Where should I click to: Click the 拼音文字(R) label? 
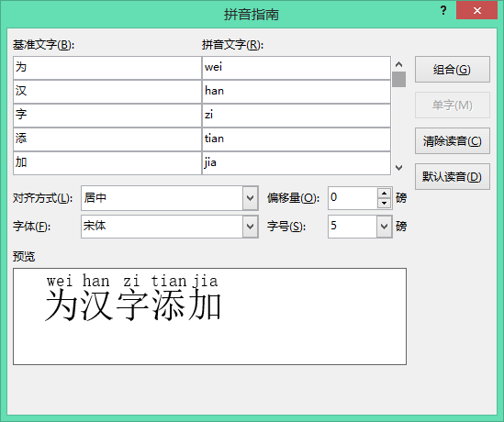click(x=232, y=45)
